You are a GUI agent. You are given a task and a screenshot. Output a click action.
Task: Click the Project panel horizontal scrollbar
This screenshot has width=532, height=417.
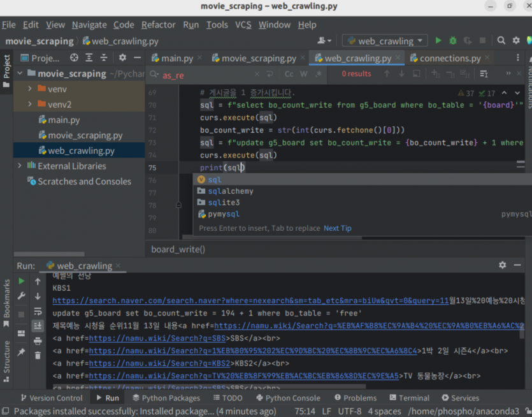(49, 254)
